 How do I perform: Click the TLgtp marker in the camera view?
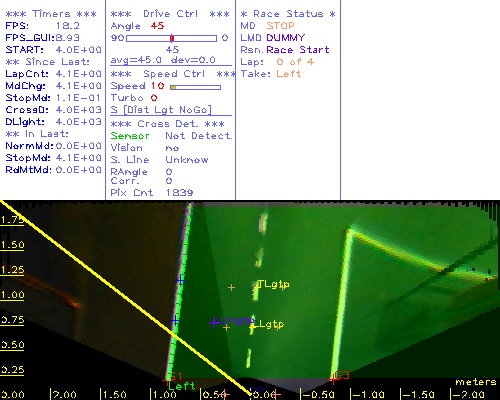pyautogui.click(x=273, y=284)
